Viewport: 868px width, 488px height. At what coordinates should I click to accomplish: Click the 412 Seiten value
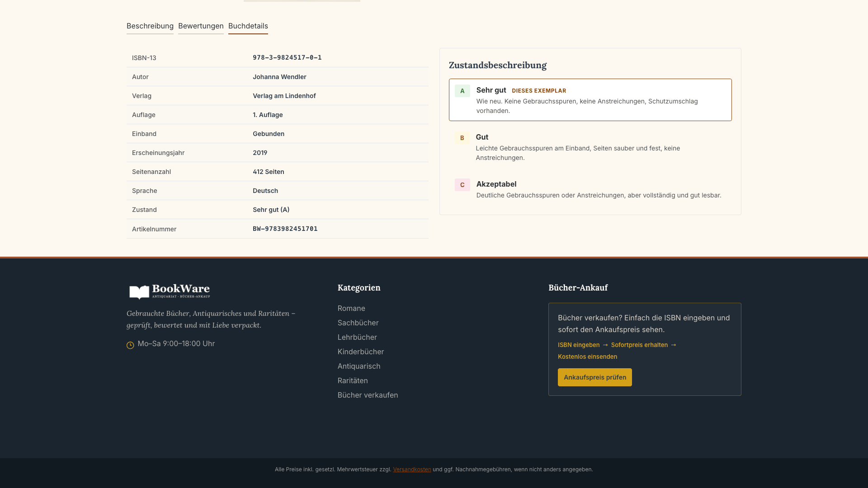click(x=269, y=172)
